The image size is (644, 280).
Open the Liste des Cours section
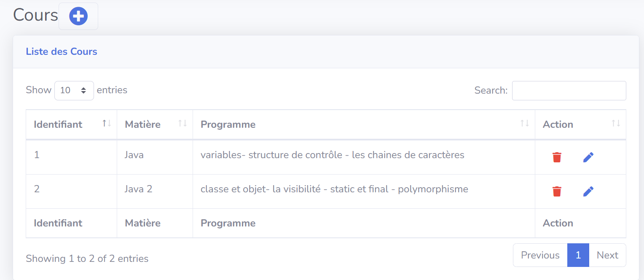pos(62,51)
